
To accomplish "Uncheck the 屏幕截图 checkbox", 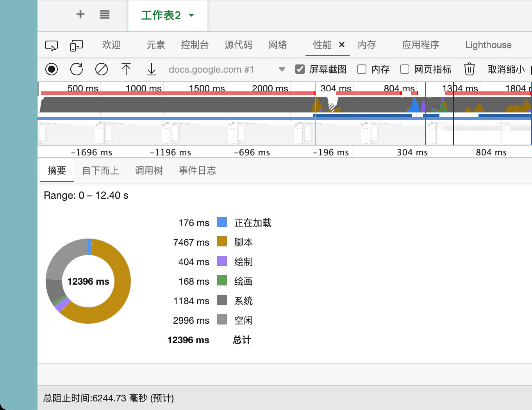I will tap(300, 69).
